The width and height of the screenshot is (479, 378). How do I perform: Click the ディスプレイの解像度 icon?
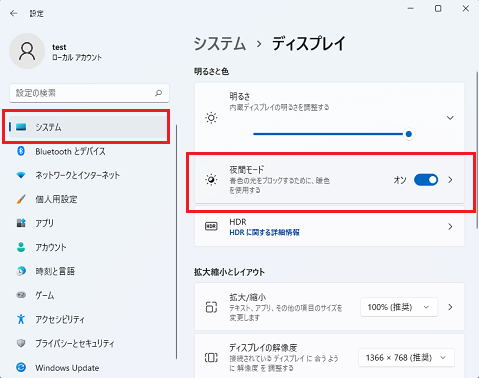pos(211,358)
